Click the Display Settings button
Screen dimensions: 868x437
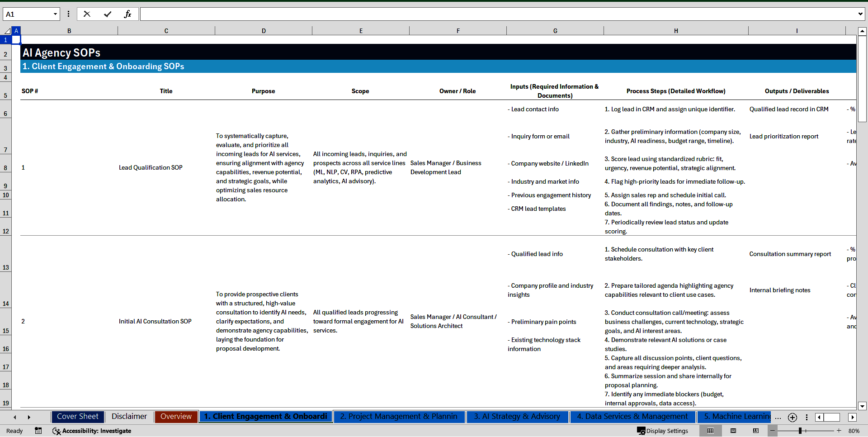pos(662,431)
